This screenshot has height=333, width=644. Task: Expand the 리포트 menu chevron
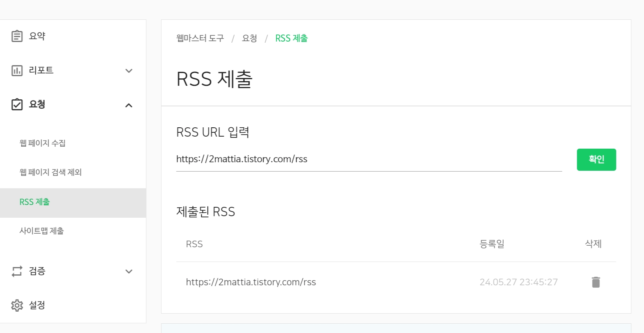[129, 71]
